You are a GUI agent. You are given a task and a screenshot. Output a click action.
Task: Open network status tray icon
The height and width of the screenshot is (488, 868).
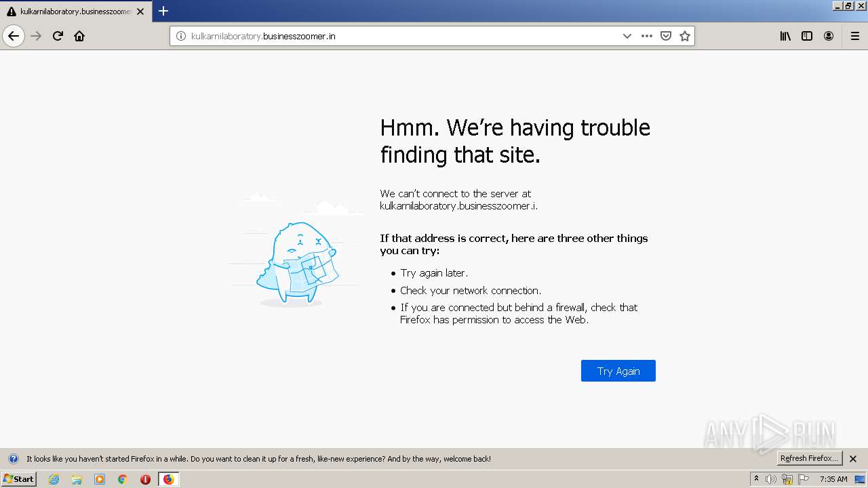(x=787, y=479)
